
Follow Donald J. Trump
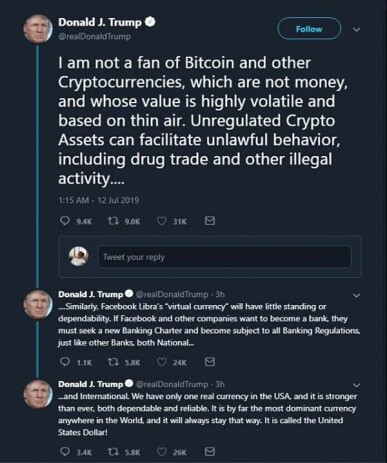[x=309, y=29]
